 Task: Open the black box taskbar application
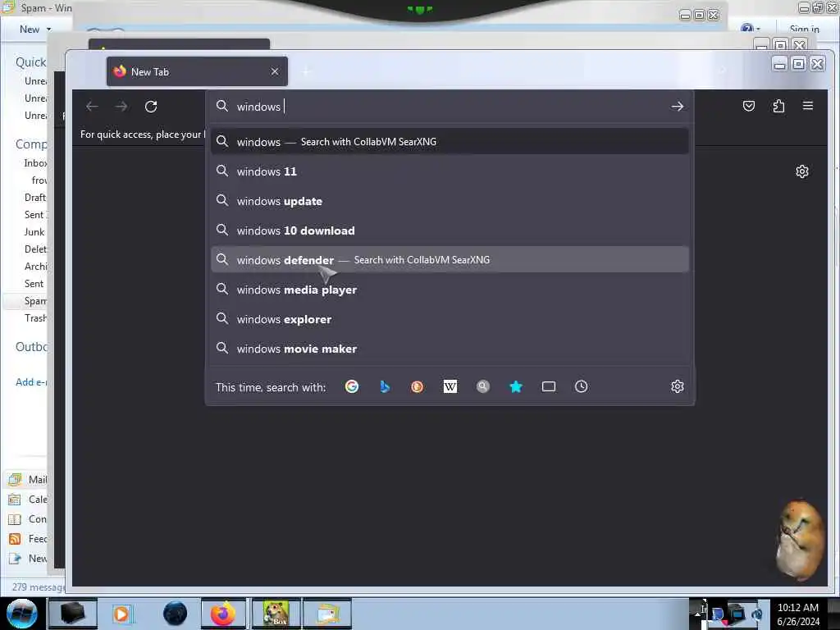coord(73,614)
